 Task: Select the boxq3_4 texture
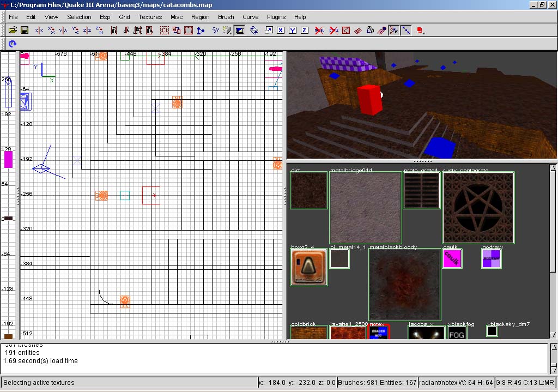(x=309, y=267)
